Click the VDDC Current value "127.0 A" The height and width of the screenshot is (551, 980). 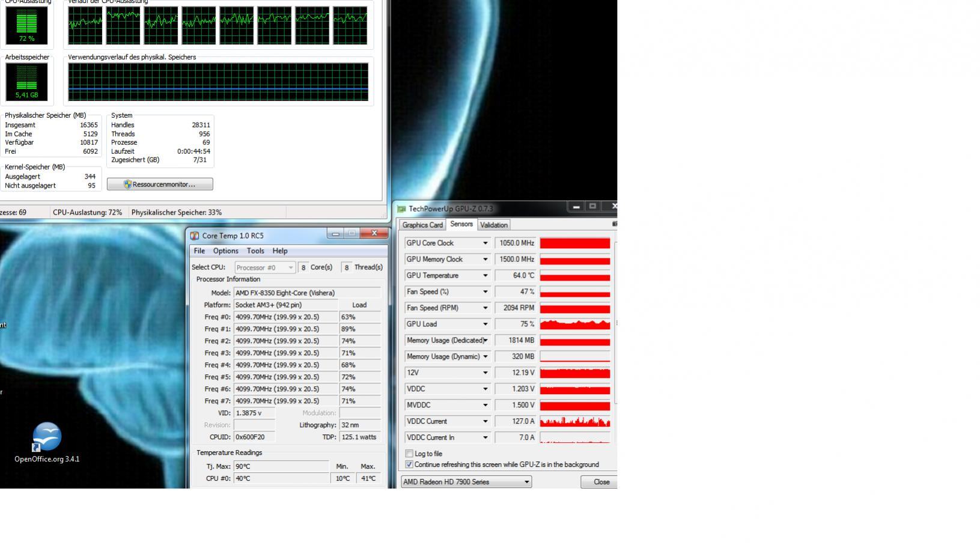click(516, 422)
